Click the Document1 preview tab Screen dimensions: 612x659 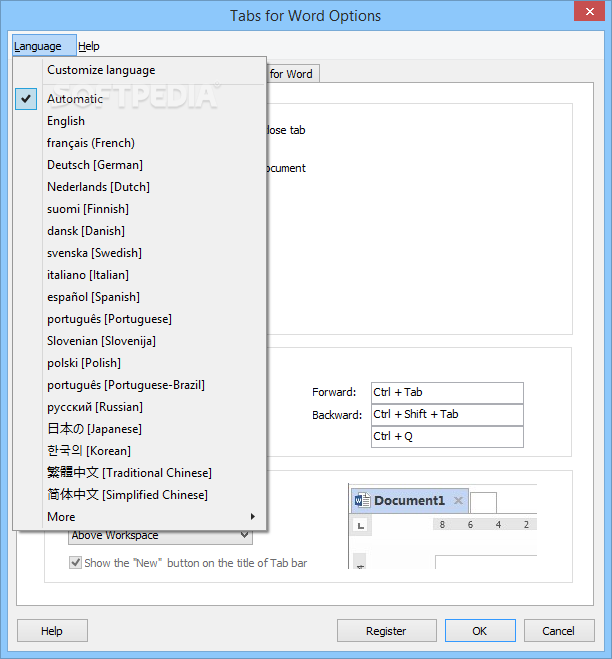409,501
